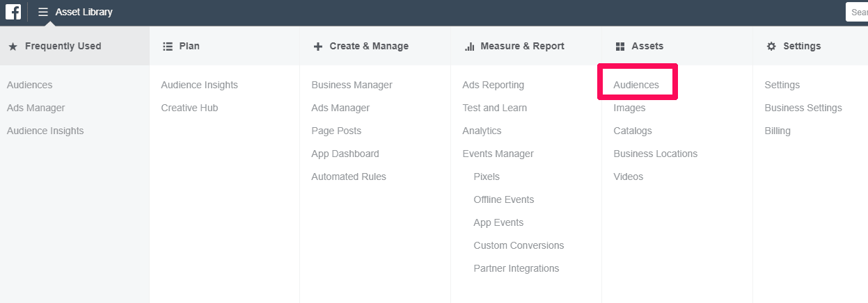Click the gear icon beside Settings heading
Viewport: 868px width, 303px height.
pyautogui.click(x=771, y=47)
